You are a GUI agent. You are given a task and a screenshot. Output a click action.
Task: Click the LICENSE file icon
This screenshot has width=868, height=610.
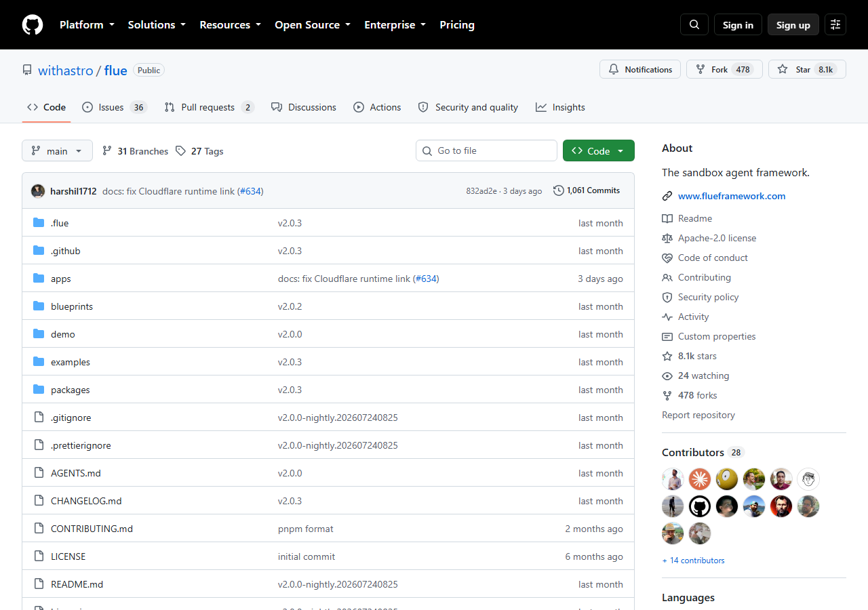tap(39, 556)
